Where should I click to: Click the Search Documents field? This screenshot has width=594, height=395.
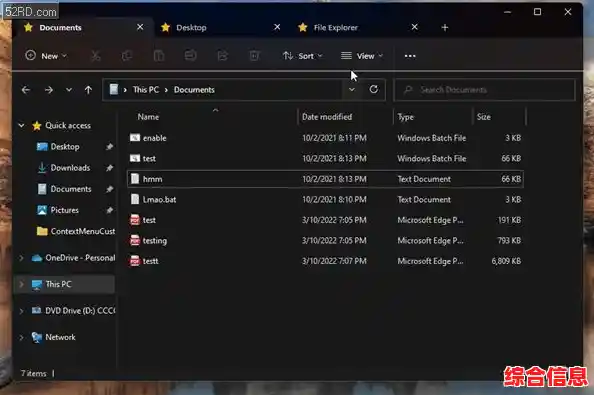(x=485, y=90)
